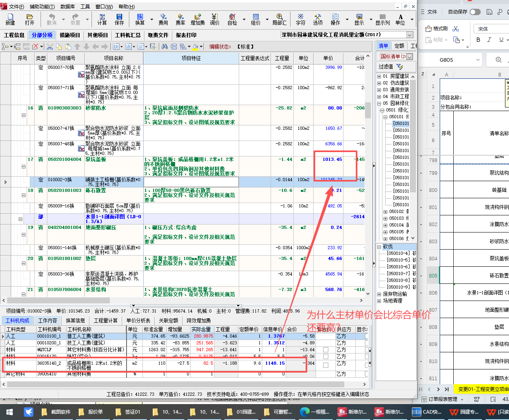Expand the 01 房屋建筑 tree node

pos(379,76)
